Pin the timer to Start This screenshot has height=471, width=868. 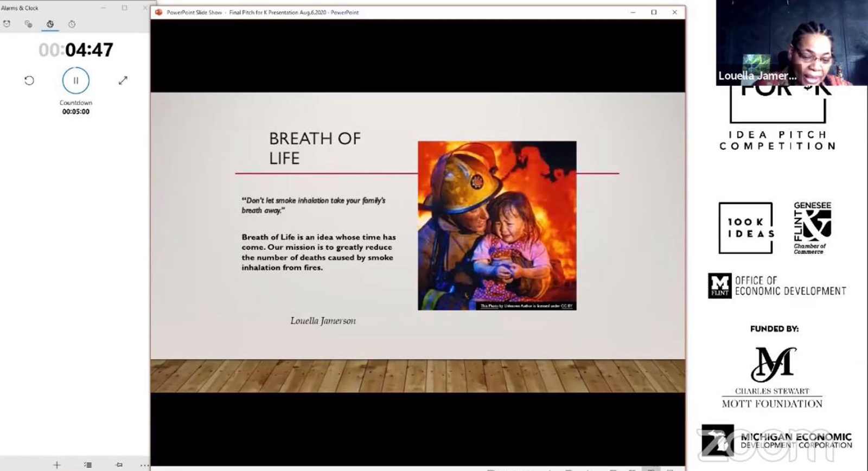tap(119, 464)
